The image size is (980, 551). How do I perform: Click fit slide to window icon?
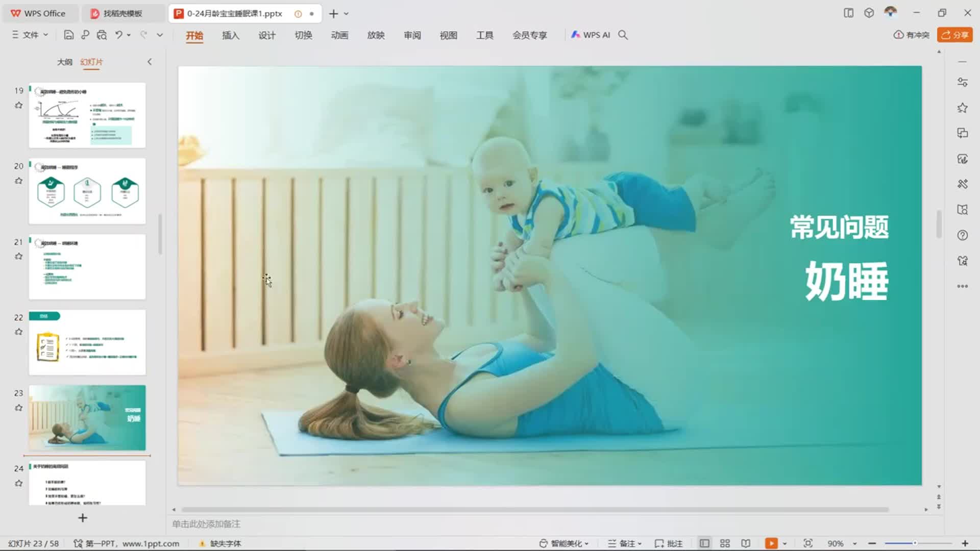click(x=807, y=543)
